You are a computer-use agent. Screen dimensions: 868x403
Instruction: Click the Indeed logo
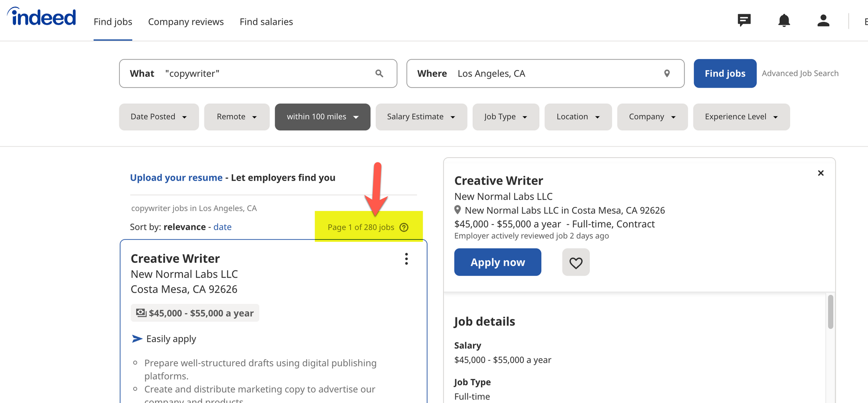tap(42, 17)
